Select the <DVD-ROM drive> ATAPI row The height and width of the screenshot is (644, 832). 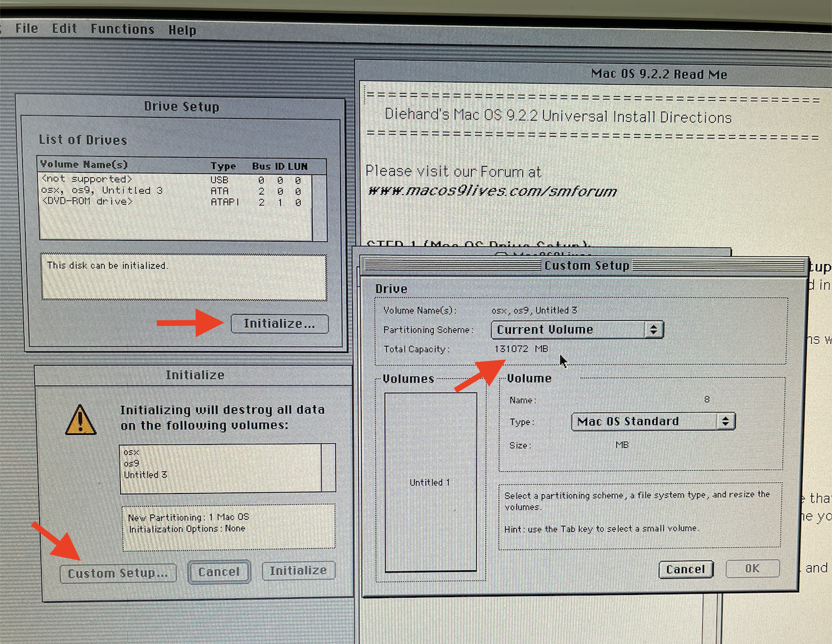[x=175, y=202]
